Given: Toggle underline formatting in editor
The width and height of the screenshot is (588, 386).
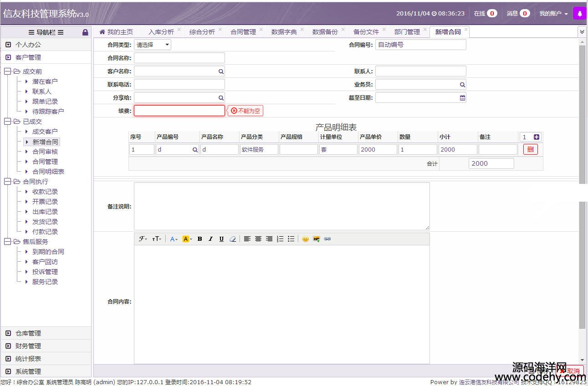Looking at the screenshot, I should point(221,239).
